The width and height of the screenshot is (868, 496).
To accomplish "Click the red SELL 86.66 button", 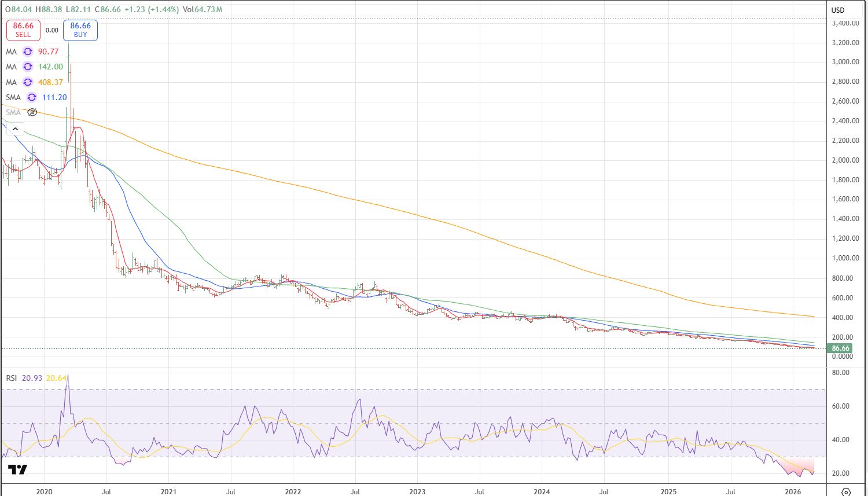I will (x=23, y=30).
